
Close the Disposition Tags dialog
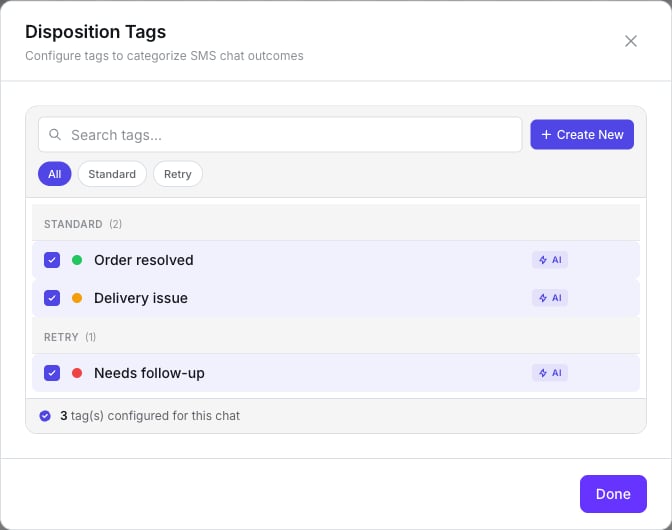coord(630,41)
